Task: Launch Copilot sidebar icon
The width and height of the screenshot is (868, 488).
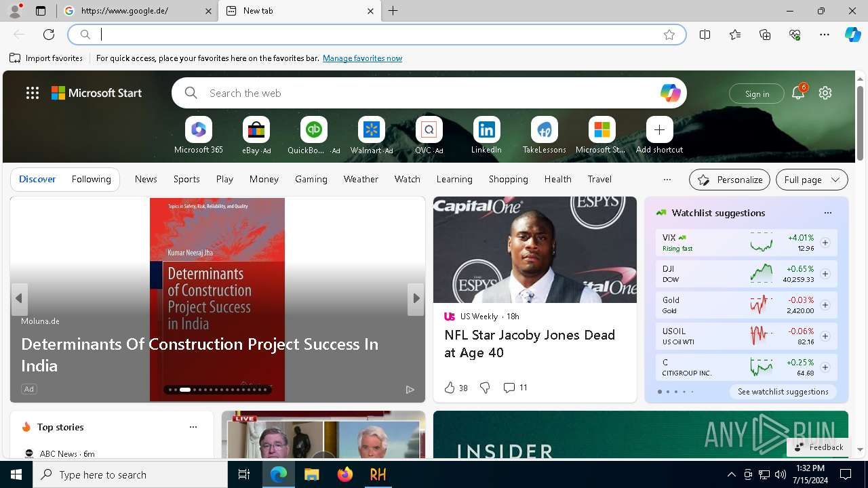Action: point(853,35)
